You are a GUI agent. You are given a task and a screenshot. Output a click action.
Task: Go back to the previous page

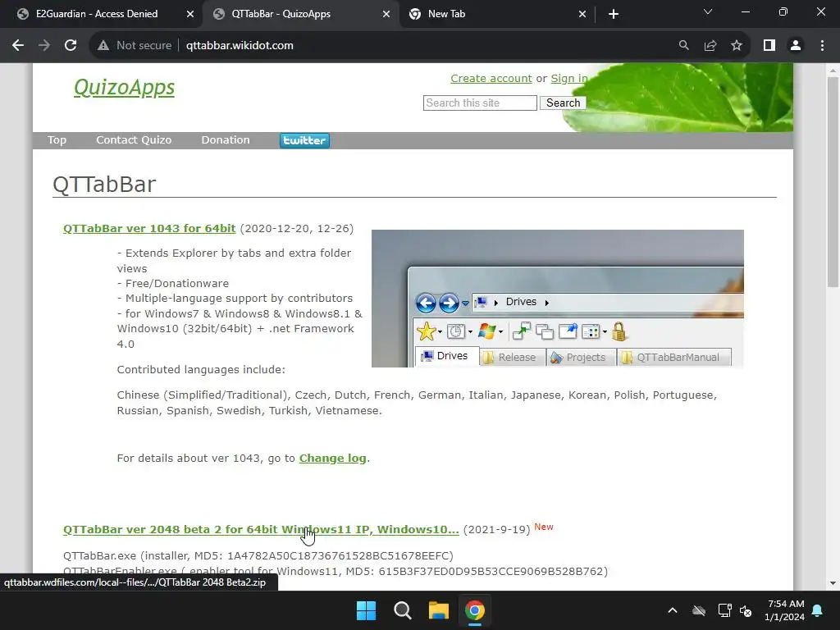tap(18, 46)
